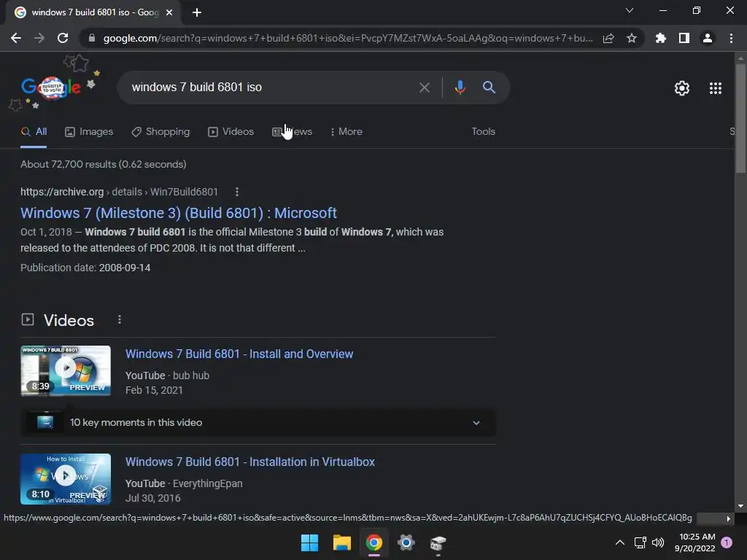Close the 'windows 7 build 6801 iso' tab
This screenshot has width=747, height=560.
click(x=169, y=12)
